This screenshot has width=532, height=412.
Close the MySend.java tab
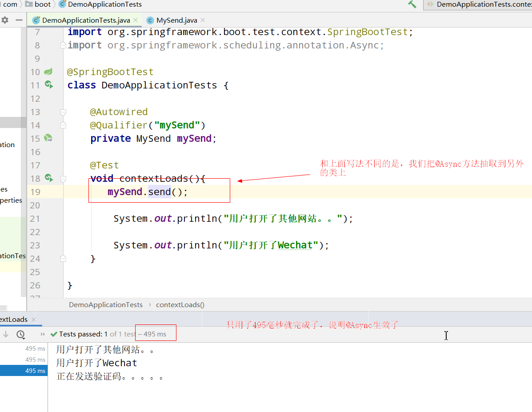click(x=203, y=20)
